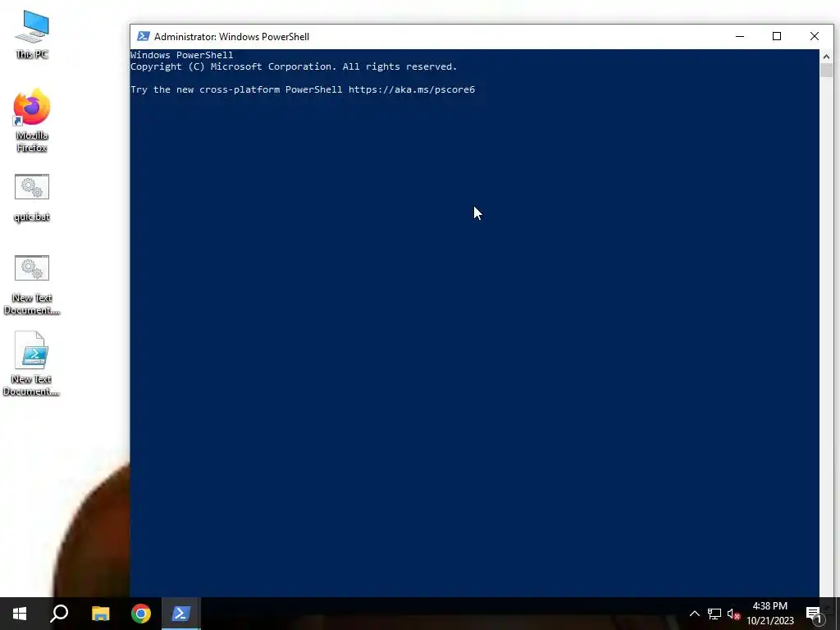Click the 'Windows PowerShell' first console line

click(181, 55)
